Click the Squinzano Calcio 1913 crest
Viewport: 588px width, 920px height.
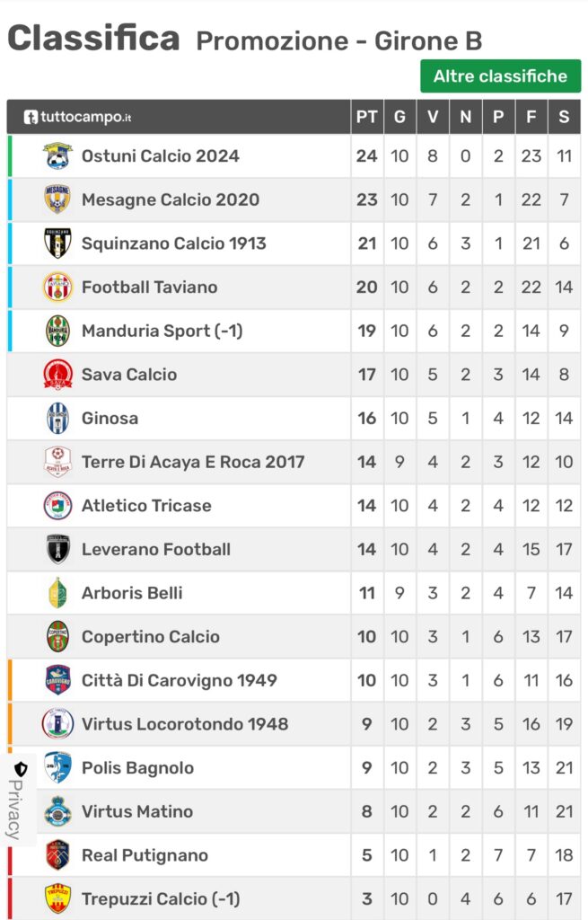pyautogui.click(x=57, y=243)
